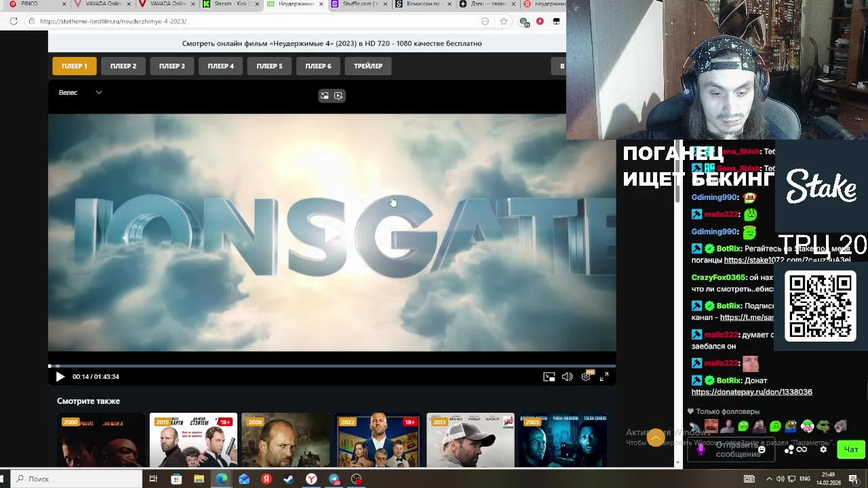
Task: Expand the Велес voice-over dropdown
Action: [x=80, y=92]
